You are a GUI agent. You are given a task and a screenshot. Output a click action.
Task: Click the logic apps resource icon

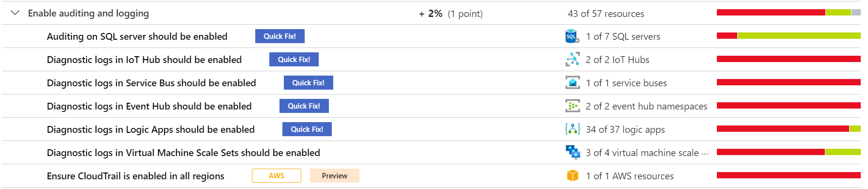(573, 129)
